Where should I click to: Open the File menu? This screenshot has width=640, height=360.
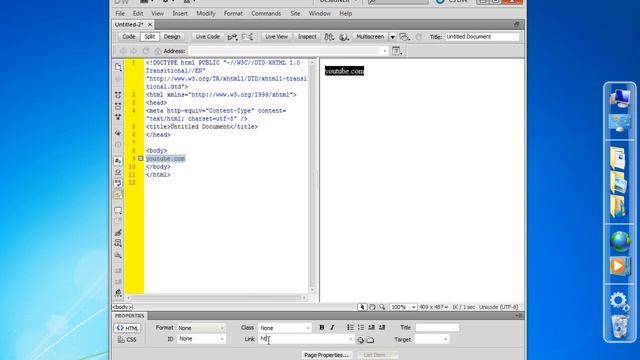click(120, 13)
